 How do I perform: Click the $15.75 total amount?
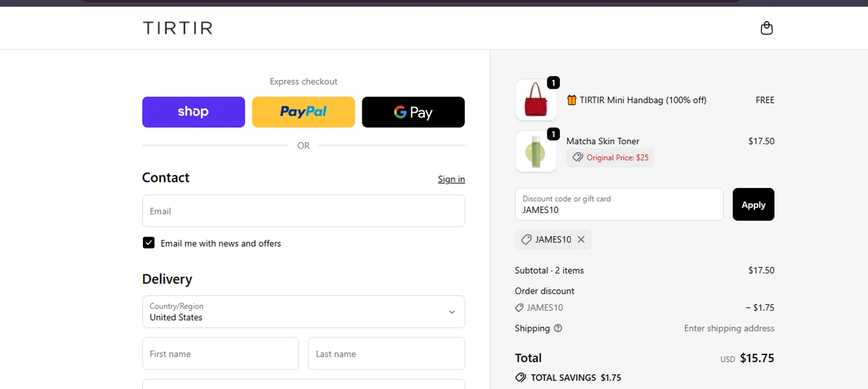click(x=757, y=358)
